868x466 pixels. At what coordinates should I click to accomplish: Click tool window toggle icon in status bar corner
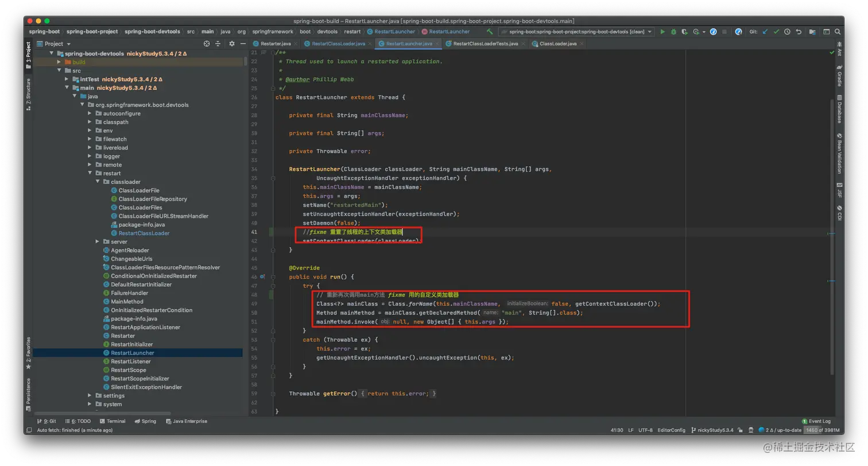pyautogui.click(x=29, y=430)
